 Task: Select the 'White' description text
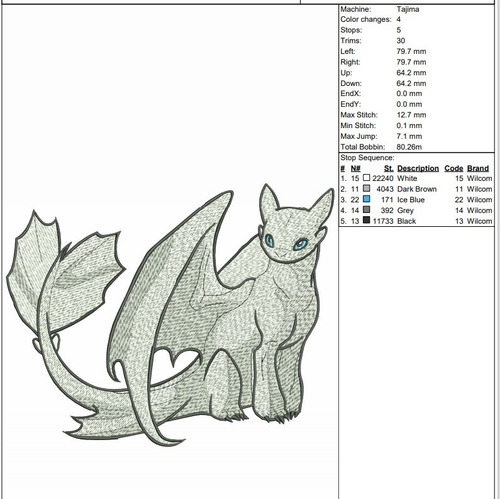[x=407, y=178]
